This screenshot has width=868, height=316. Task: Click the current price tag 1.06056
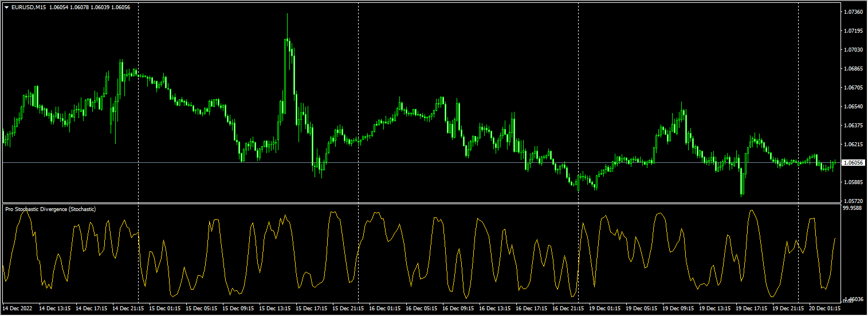pyautogui.click(x=854, y=163)
